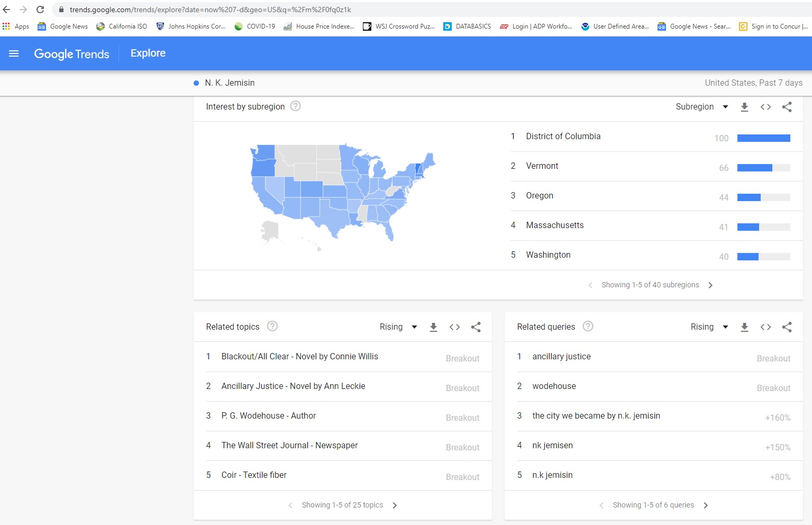The height and width of the screenshot is (525, 812).
Task: Click the N. K. Jemisin search term
Action: point(230,83)
